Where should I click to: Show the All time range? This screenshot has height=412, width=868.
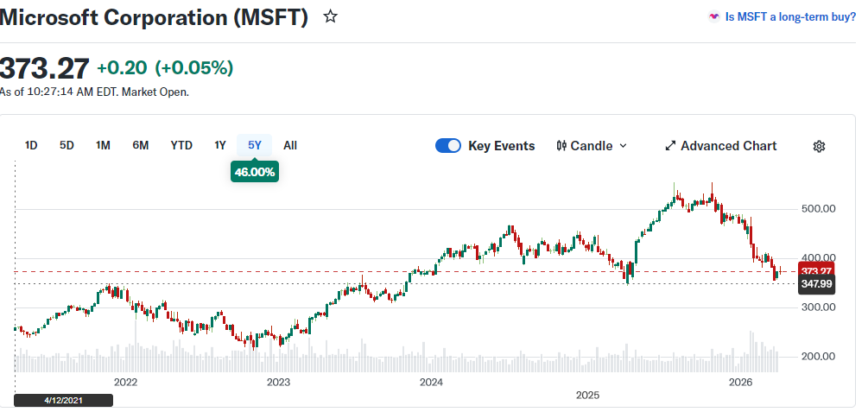(x=290, y=145)
